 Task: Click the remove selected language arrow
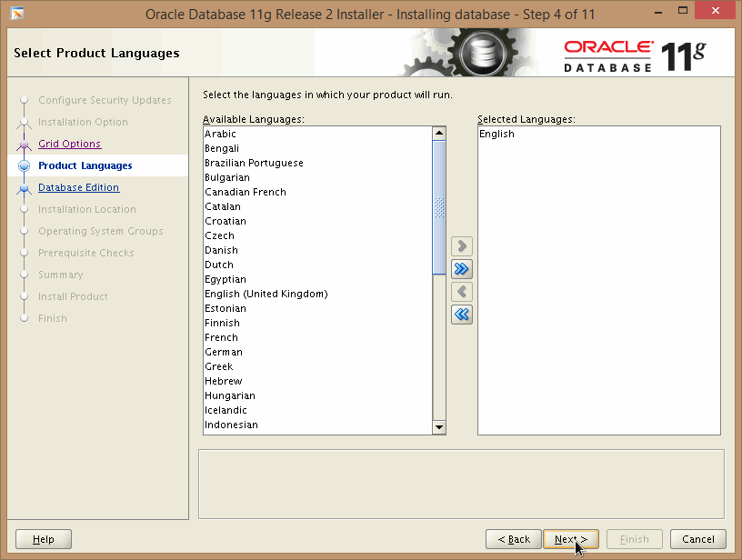(462, 292)
